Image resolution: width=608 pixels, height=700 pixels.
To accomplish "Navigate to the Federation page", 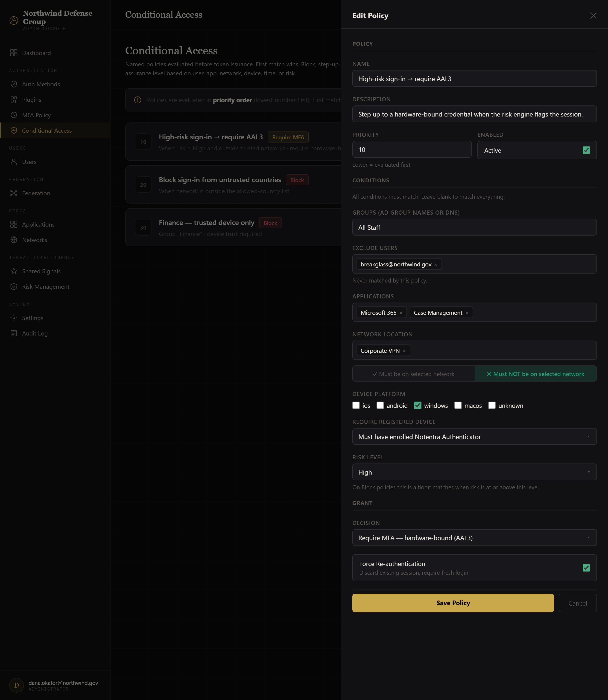I will pyautogui.click(x=55, y=193).
